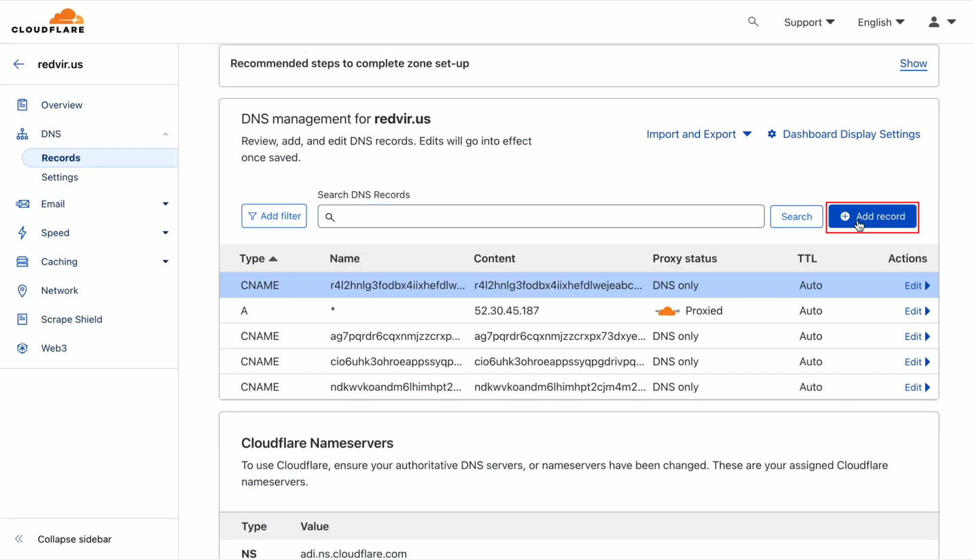Click the Dashboard Display Settings gear
Image resolution: width=973 pixels, height=560 pixels.
click(771, 134)
